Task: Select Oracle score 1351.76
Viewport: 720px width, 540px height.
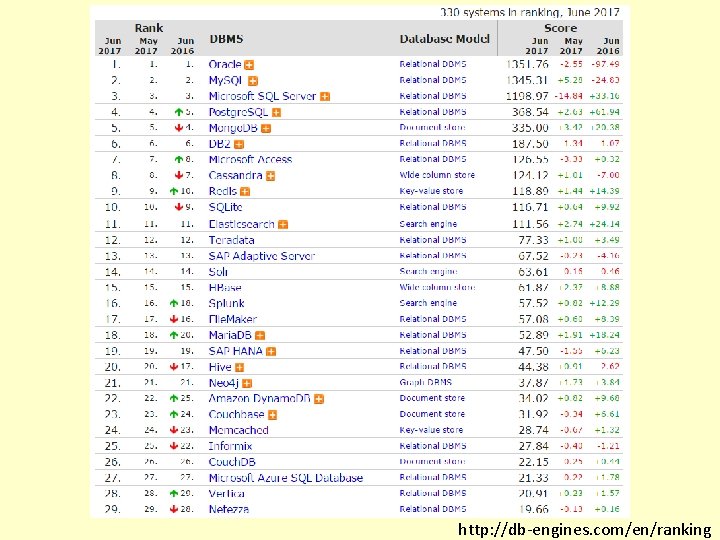Action: pyautogui.click(x=527, y=64)
